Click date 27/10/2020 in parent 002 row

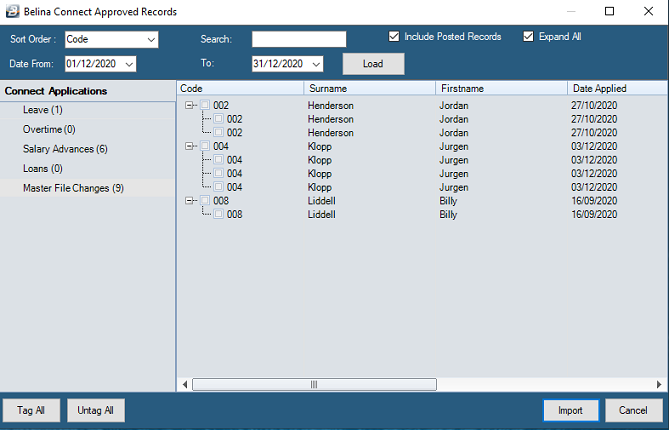(x=594, y=105)
